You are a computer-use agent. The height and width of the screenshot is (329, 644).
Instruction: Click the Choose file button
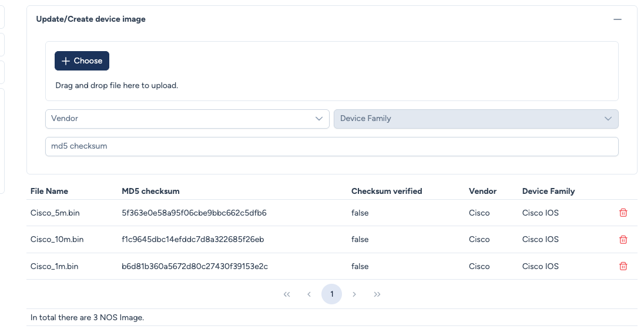[82, 61]
